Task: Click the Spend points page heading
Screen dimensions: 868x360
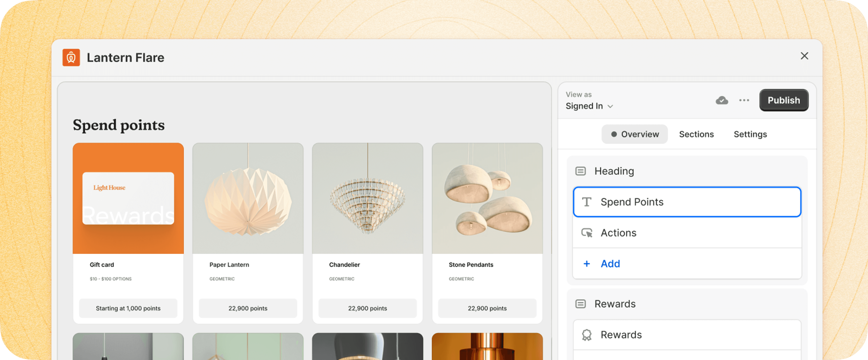Action: click(119, 125)
